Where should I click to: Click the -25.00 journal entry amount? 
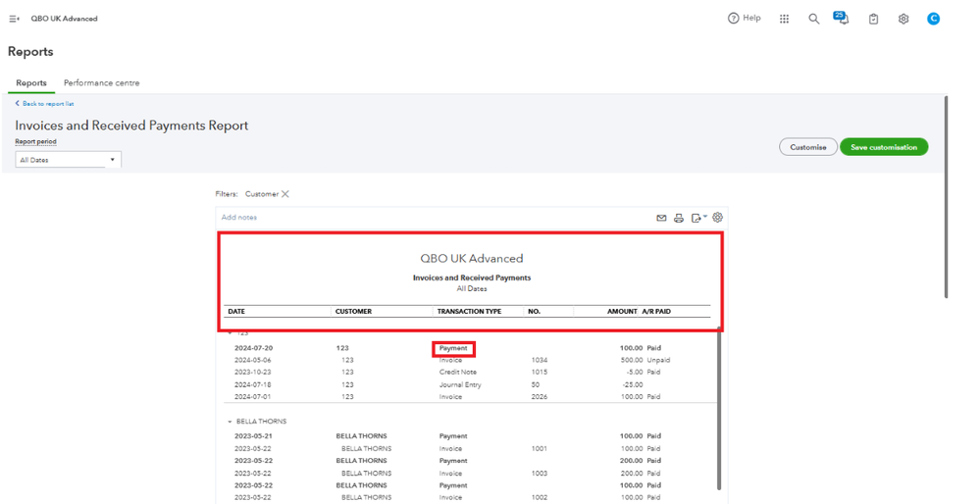[x=632, y=384]
